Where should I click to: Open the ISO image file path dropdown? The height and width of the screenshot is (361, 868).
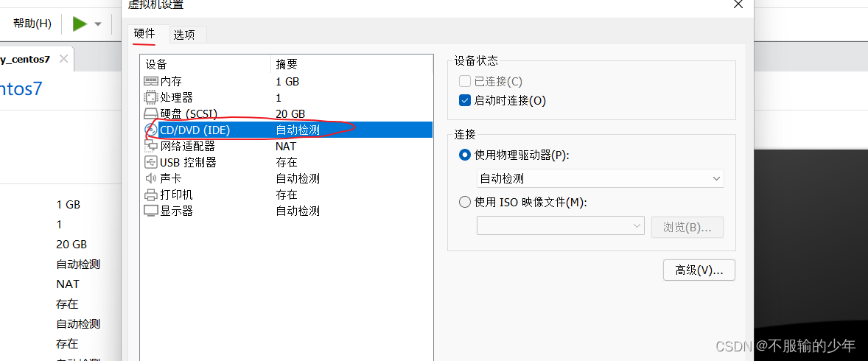pyautogui.click(x=560, y=226)
